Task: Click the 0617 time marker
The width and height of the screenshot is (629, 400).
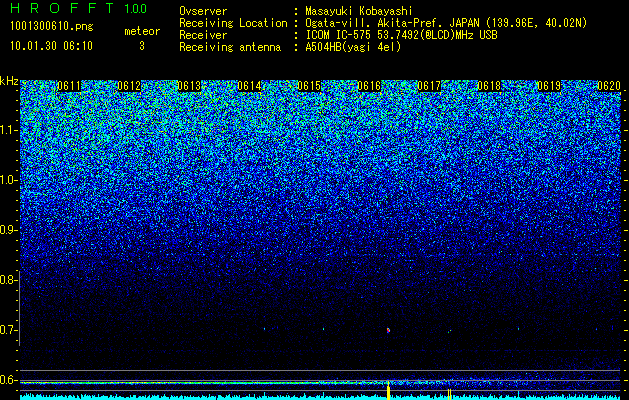Action: [429, 86]
